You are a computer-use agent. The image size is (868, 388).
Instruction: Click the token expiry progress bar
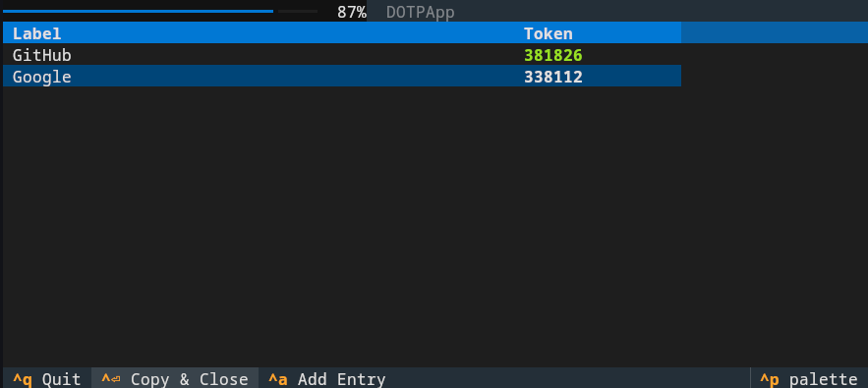(160, 11)
